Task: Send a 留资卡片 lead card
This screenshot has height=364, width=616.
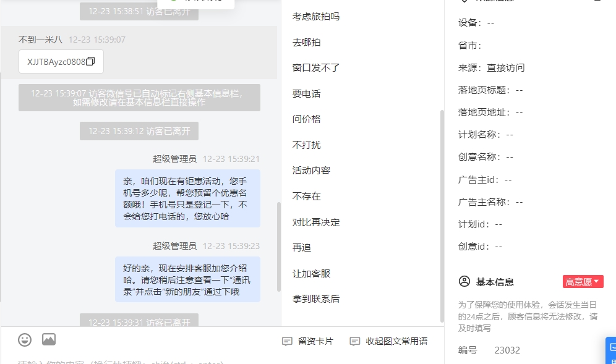Action: pyautogui.click(x=307, y=341)
